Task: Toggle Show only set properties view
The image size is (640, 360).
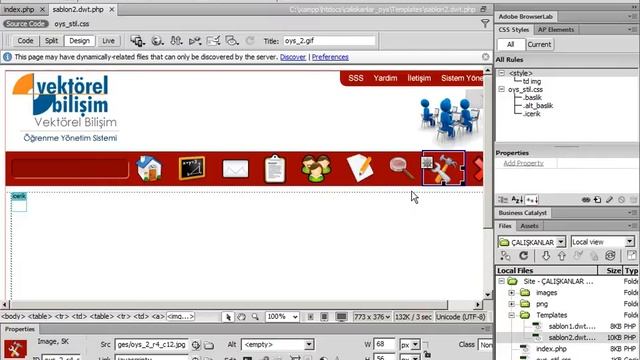Action: click(532, 200)
